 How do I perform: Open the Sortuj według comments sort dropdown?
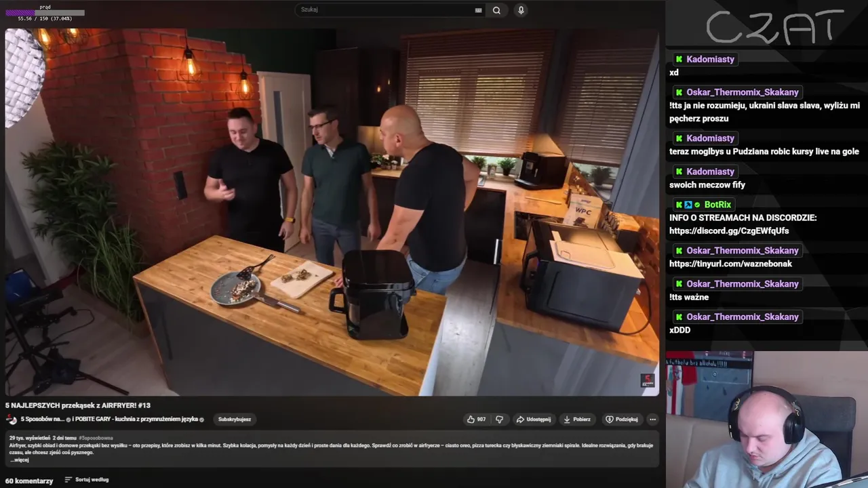[x=87, y=480]
